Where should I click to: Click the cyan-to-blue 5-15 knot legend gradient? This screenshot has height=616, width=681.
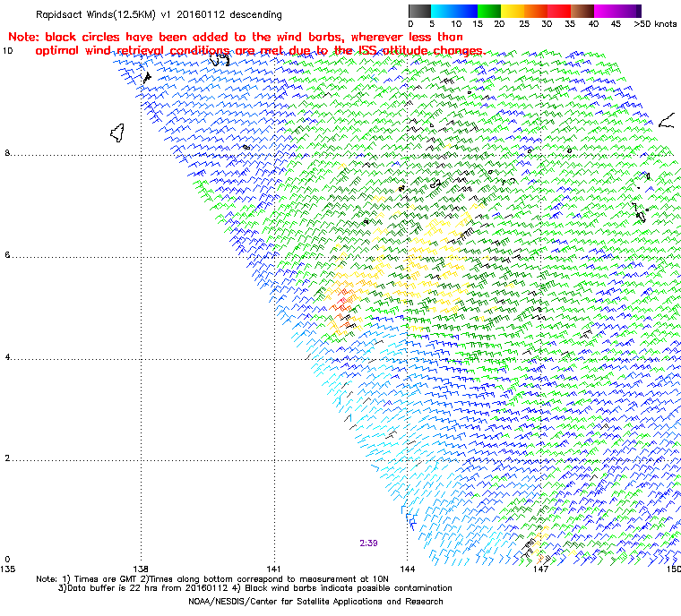coord(454,11)
